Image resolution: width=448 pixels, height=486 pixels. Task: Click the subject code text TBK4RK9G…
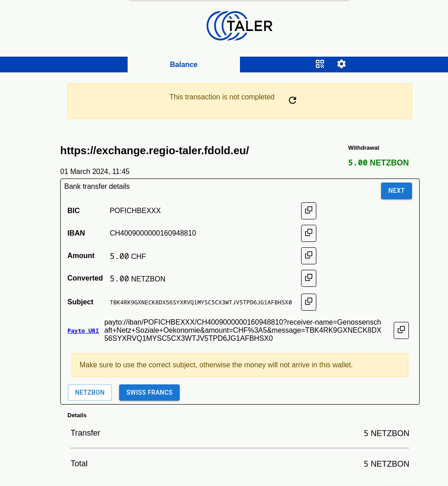pyautogui.click(x=201, y=303)
